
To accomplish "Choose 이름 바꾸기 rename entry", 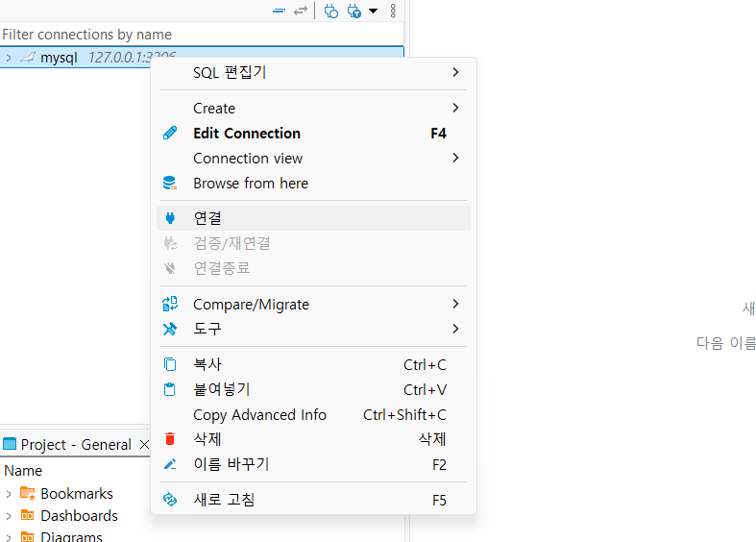I will pos(313,464).
